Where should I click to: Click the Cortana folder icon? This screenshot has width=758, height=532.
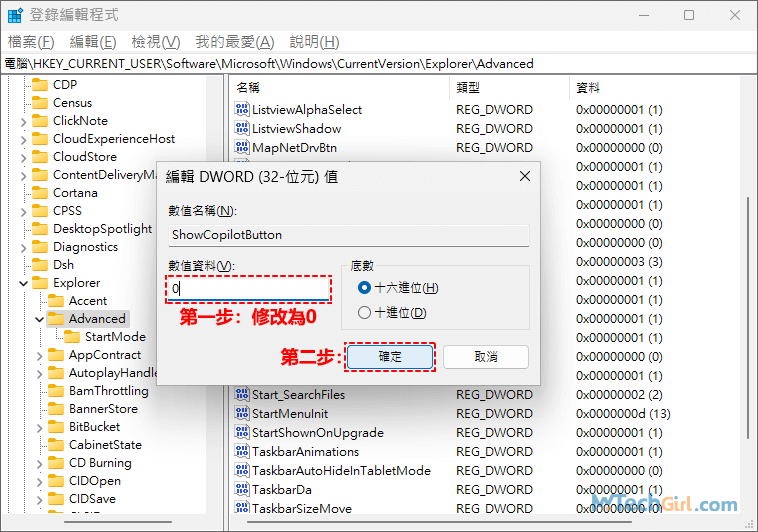40,192
